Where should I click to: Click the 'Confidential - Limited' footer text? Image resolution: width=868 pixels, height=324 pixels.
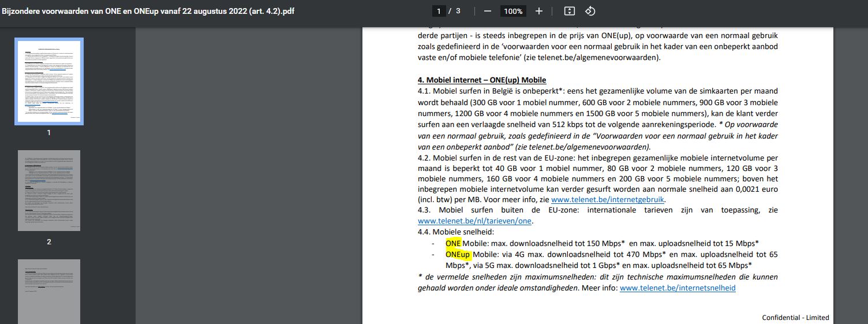[x=795, y=318]
